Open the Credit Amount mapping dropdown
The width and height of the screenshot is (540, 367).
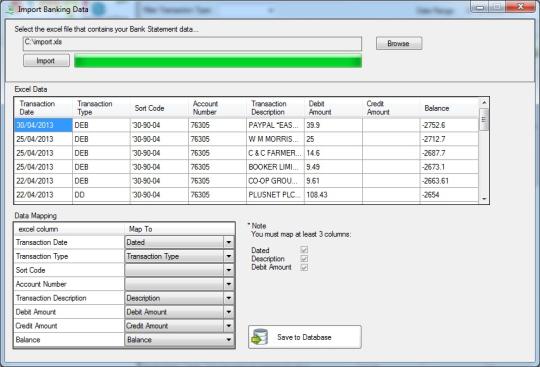(229, 326)
